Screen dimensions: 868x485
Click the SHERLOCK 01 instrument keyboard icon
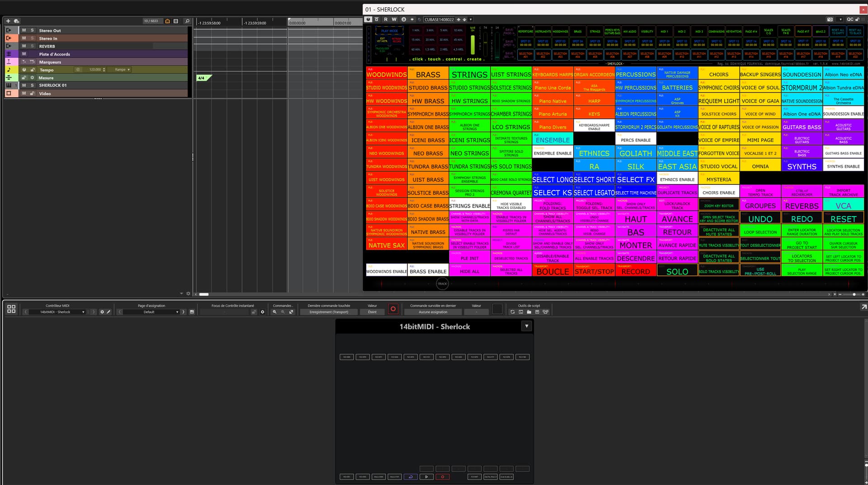click(x=9, y=85)
